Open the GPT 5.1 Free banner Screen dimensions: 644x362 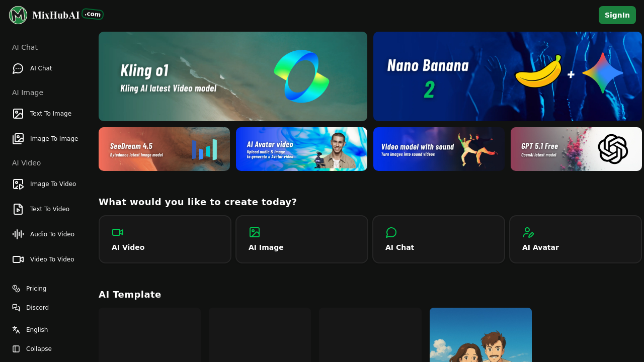coord(576,149)
